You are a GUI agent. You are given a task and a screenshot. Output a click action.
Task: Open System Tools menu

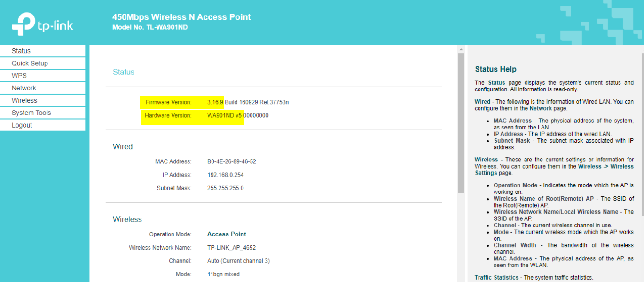pos(42,113)
